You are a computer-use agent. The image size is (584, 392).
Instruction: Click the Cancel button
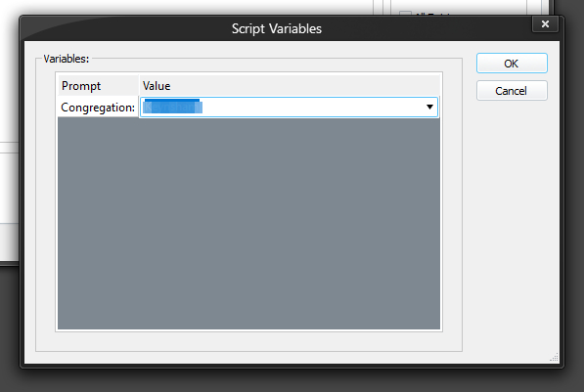(x=512, y=91)
